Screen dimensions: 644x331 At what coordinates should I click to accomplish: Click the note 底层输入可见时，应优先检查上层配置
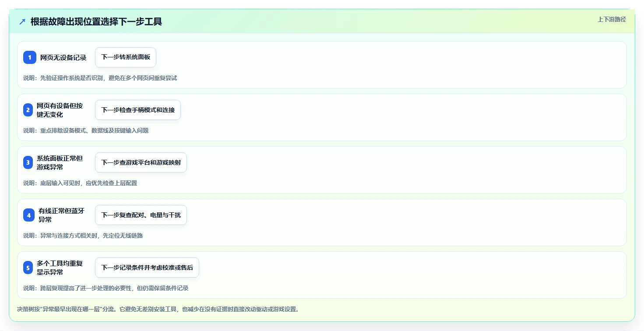88,183
